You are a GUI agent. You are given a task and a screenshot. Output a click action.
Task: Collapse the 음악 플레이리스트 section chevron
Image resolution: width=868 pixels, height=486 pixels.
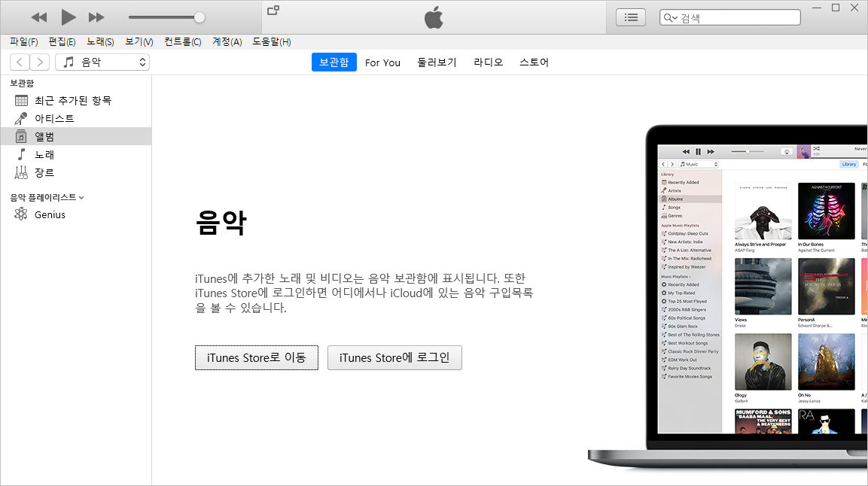81,197
